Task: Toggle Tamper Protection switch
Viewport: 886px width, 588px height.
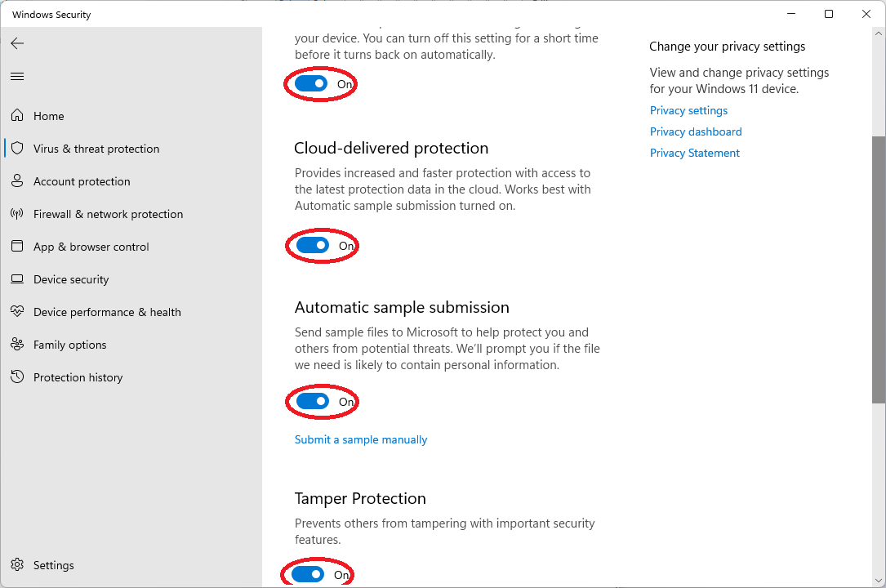Action: tap(308, 574)
